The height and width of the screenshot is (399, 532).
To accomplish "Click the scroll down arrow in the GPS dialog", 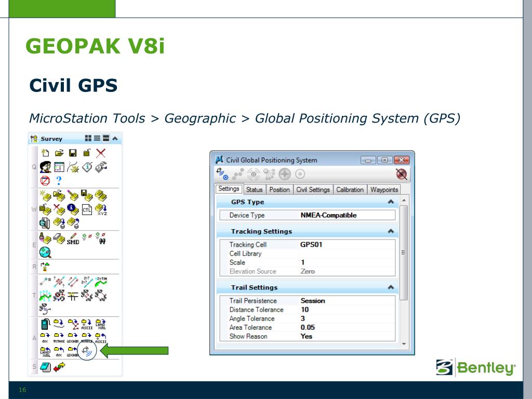I will [x=404, y=344].
